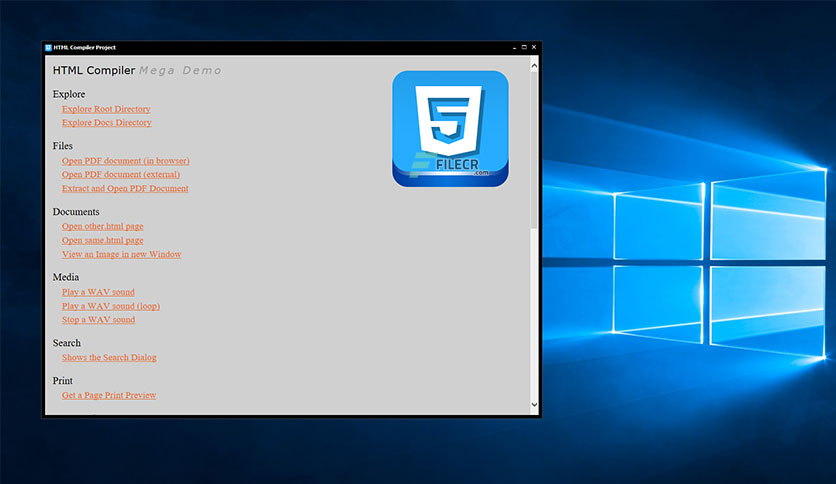Open same.html page link

[x=102, y=240]
